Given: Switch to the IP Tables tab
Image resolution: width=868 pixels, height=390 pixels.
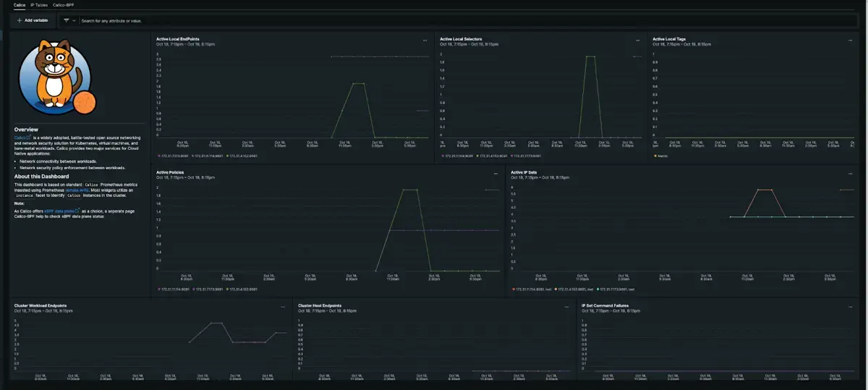Looking at the screenshot, I should (x=39, y=5).
